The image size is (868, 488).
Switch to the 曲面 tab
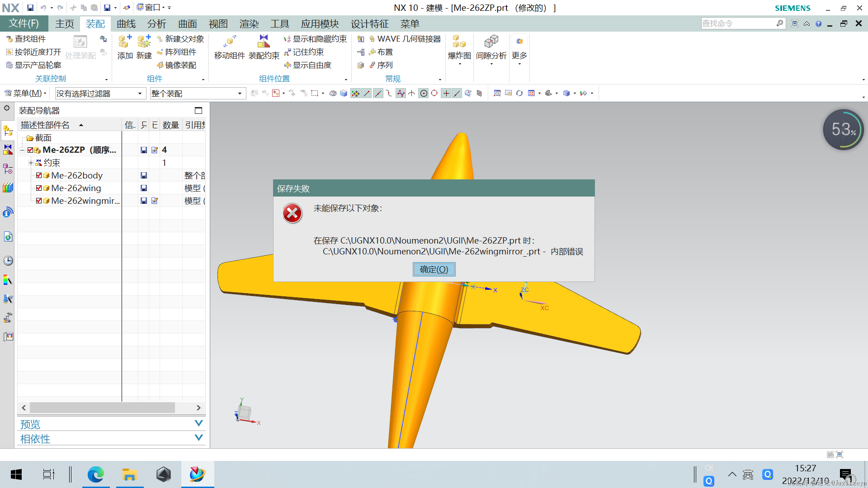188,23
